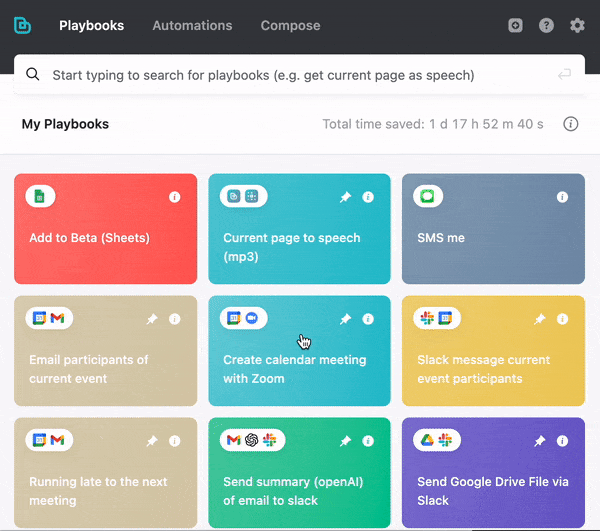Image resolution: width=600 pixels, height=531 pixels.
Task: Click Slack icon on Slack message participants card
Action: tap(427, 318)
